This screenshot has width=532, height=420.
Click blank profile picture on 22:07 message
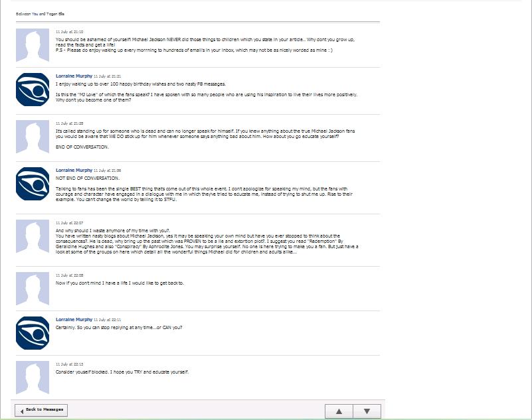pyautogui.click(x=33, y=237)
